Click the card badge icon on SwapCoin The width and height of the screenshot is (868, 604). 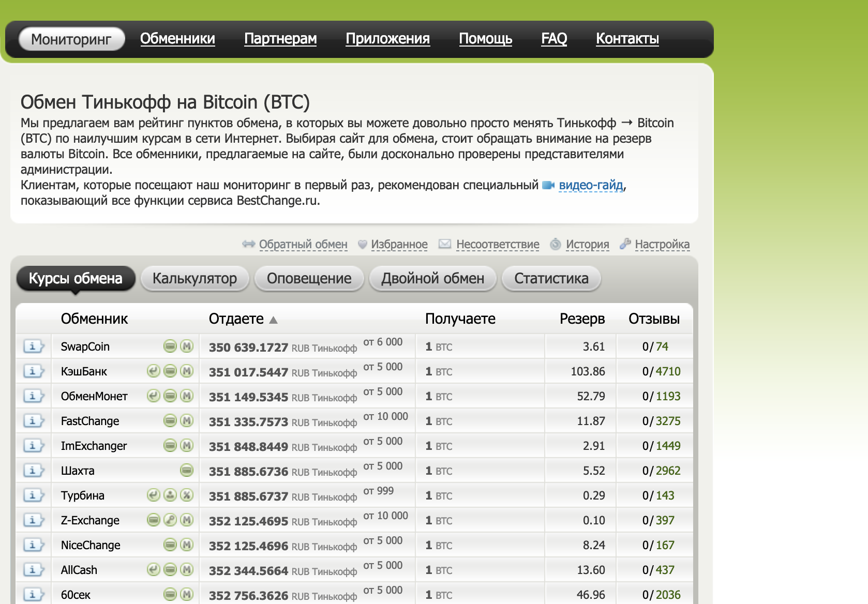[170, 346]
